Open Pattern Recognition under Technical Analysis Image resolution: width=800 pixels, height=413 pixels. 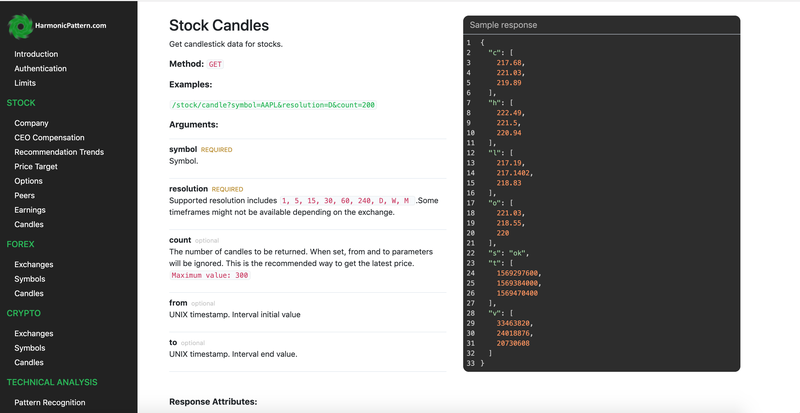tap(49, 402)
